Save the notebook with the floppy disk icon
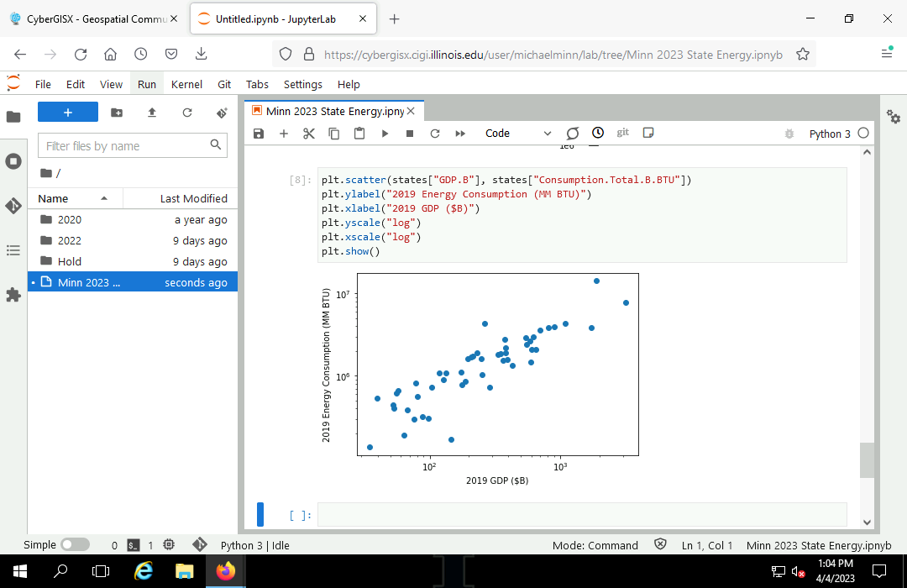 259,134
